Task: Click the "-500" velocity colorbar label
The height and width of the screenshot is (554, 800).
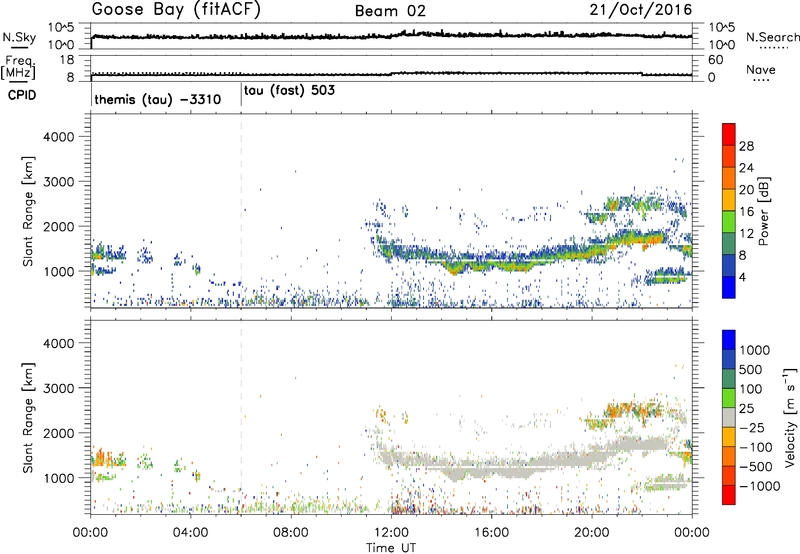Action: coord(755,467)
